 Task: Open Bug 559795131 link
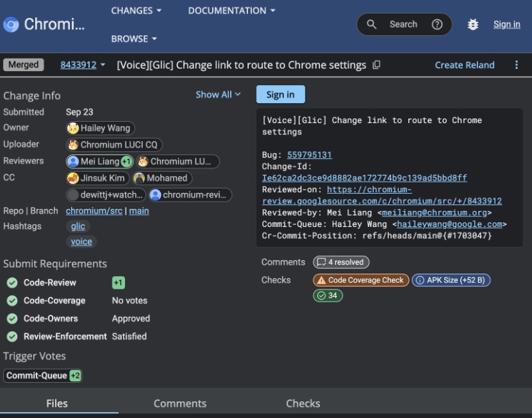click(309, 155)
